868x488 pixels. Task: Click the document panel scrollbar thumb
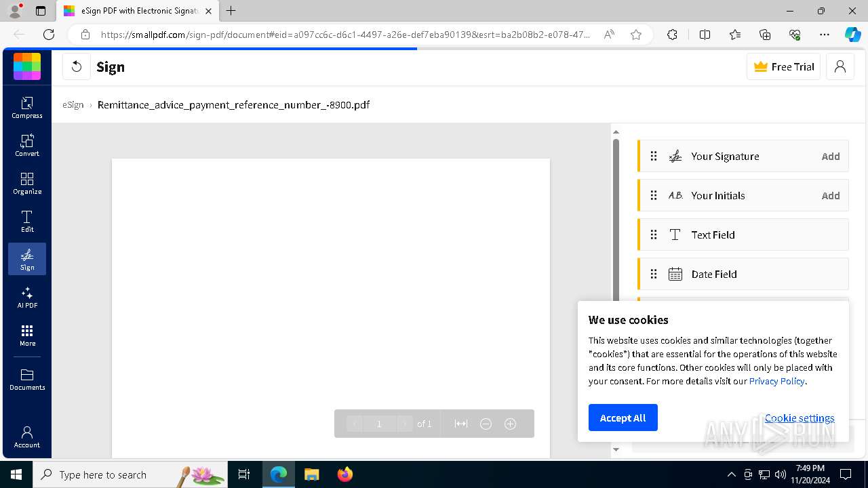click(616, 220)
